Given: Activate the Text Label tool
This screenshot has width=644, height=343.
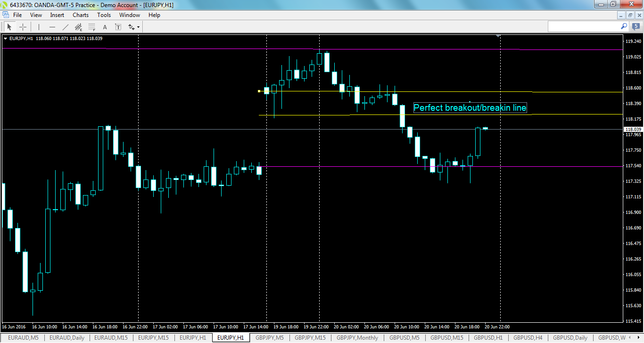Looking at the screenshot, I should pyautogui.click(x=118, y=26).
